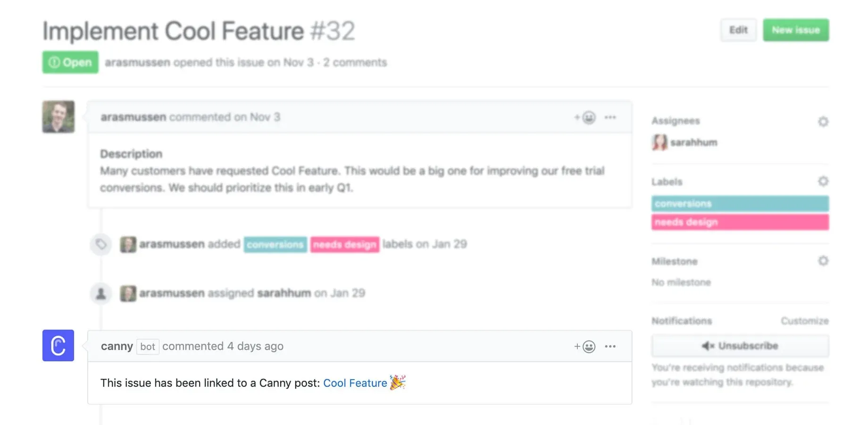Click the Open issue status badge
Viewport: 868px width, 425px height.
pos(70,62)
